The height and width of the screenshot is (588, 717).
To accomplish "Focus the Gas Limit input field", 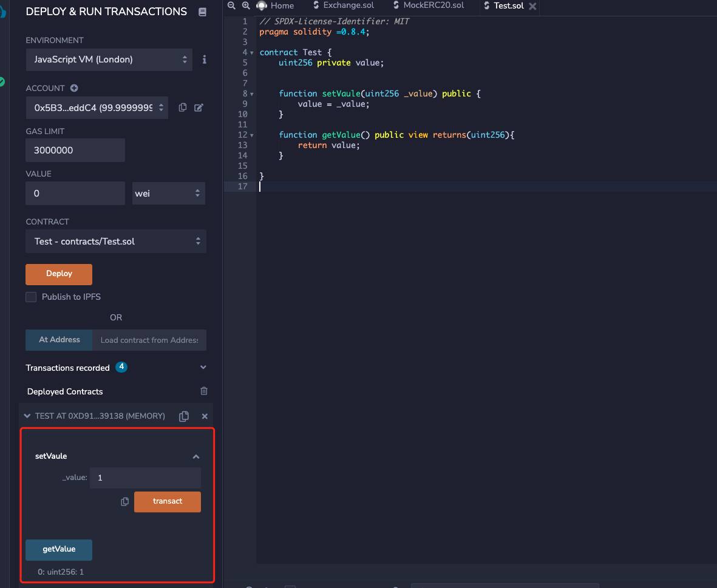I will 75,150.
